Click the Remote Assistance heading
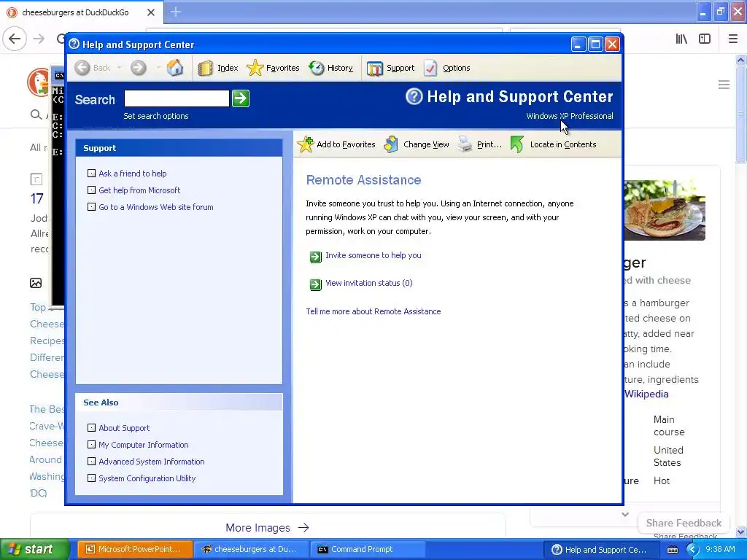This screenshot has height=560, width=747. (x=363, y=180)
